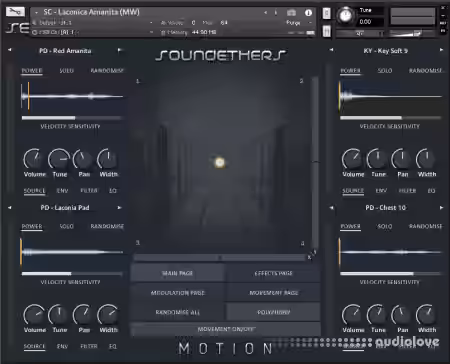This screenshot has width=450, height=364.
Task: Click the Chest 10 Tune knob
Action: tap(377, 315)
